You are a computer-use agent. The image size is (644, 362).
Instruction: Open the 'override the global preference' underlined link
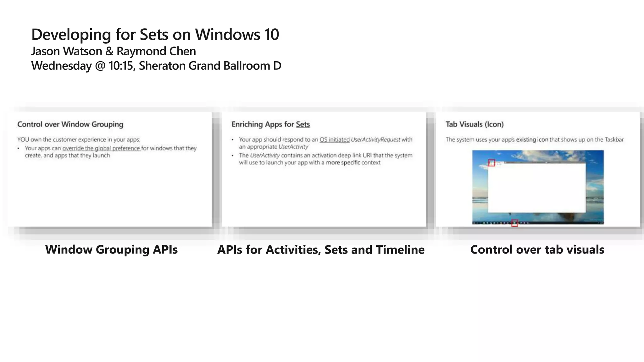[101, 148]
